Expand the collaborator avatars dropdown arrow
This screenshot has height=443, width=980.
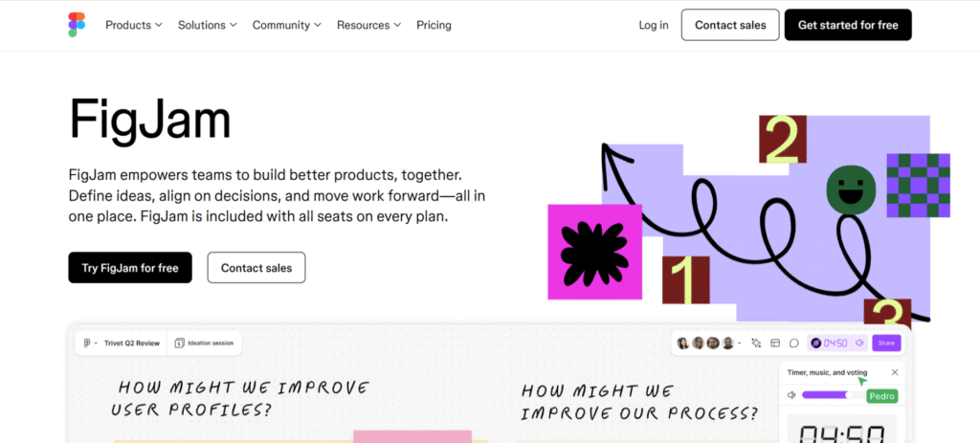pyautogui.click(x=740, y=343)
